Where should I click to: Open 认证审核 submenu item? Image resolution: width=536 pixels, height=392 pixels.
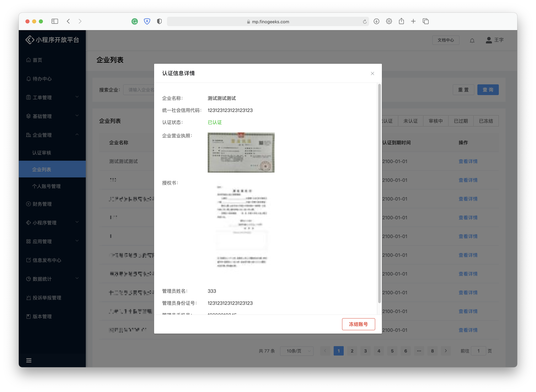52,153
